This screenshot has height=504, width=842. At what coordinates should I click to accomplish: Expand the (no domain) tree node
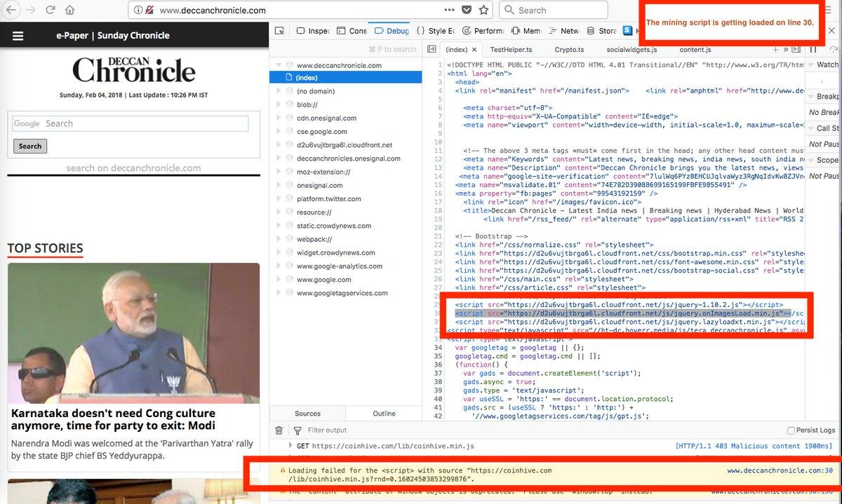coord(279,91)
